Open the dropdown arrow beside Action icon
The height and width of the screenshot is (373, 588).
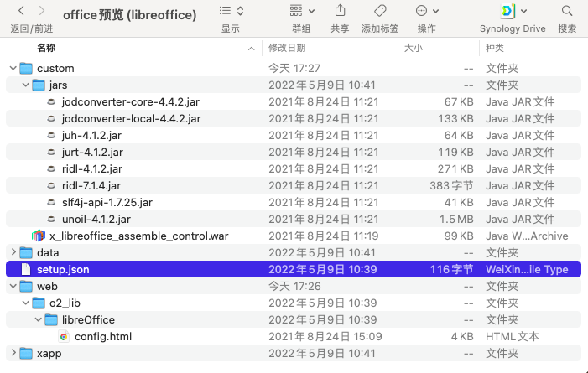point(435,11)
